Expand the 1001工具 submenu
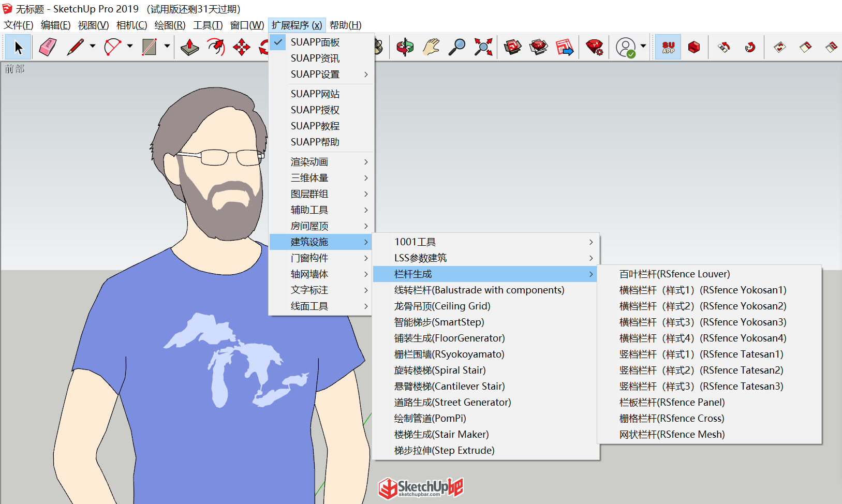This screenshot has width=842, height=504. pyautogui.click(x=486, y=242)
